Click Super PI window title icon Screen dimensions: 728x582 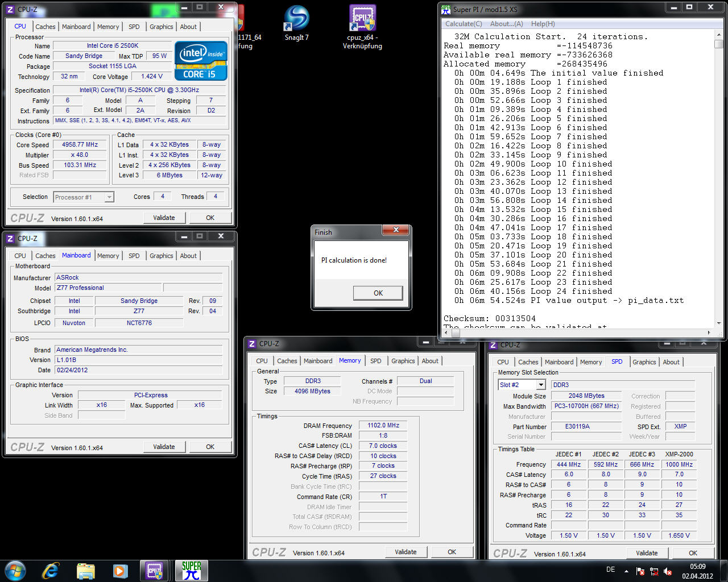coord(446,10)
